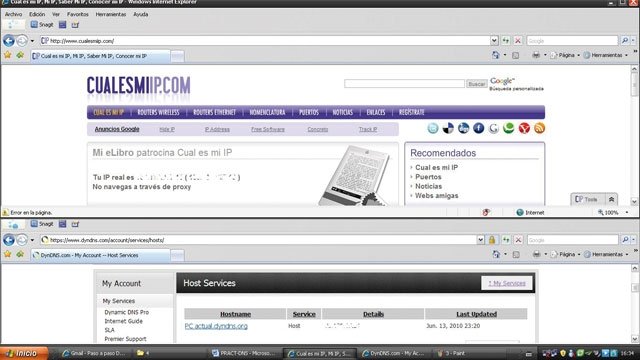Click the Buscar button
This screenshot has height=360, width=640.
coord(476,84)
